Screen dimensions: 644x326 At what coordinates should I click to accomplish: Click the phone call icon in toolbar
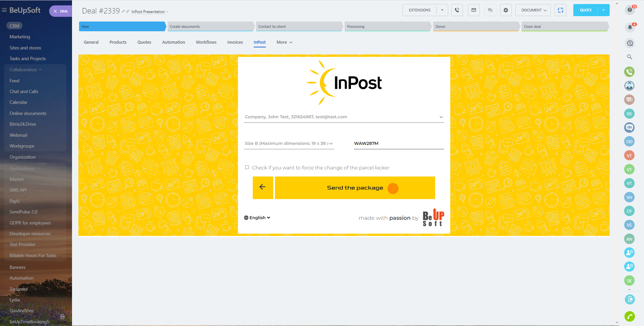click(457, 10)
